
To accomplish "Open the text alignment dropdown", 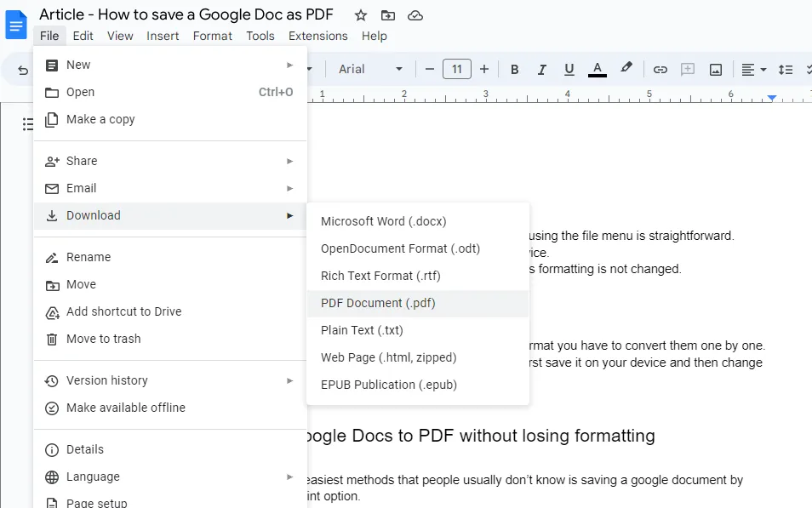I will coord(753,70).
